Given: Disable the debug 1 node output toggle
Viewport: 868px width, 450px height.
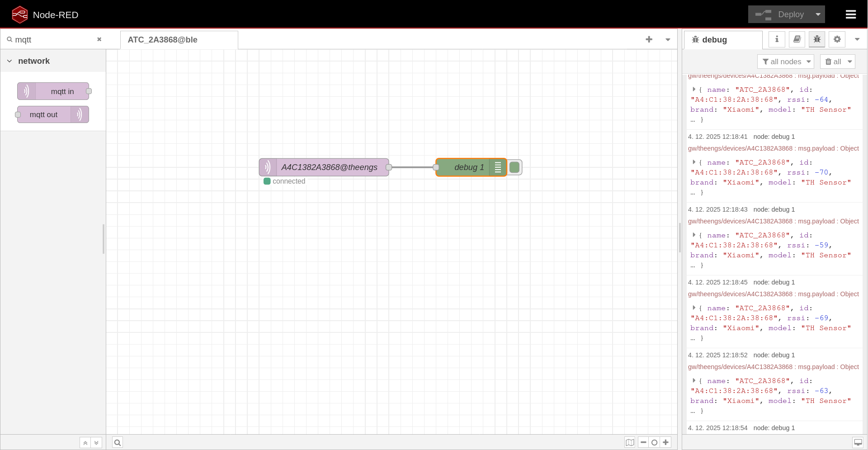Looking at the screenshot, I should (x=514, y=167).
